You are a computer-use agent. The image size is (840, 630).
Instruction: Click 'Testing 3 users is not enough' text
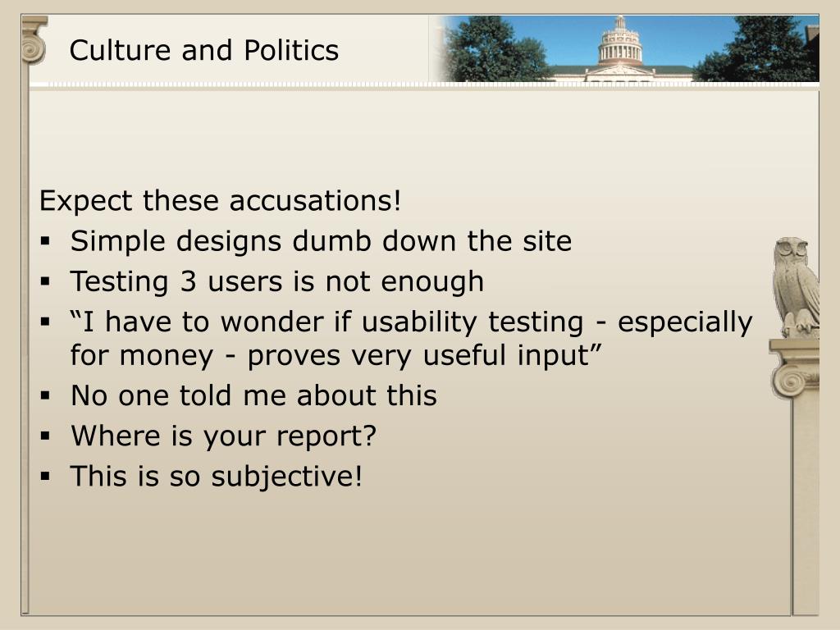(x=277, y=282)
